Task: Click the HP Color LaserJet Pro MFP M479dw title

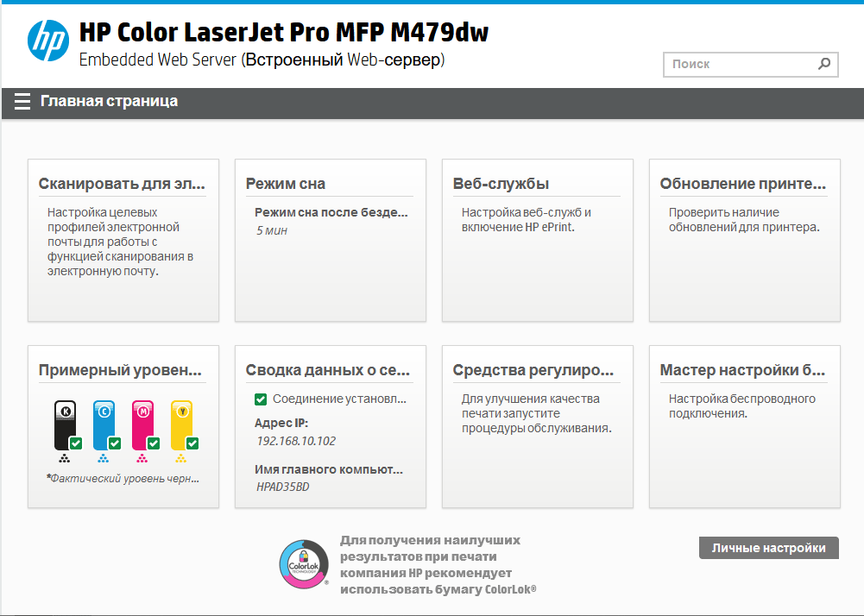Action: (x=284, y=32)
